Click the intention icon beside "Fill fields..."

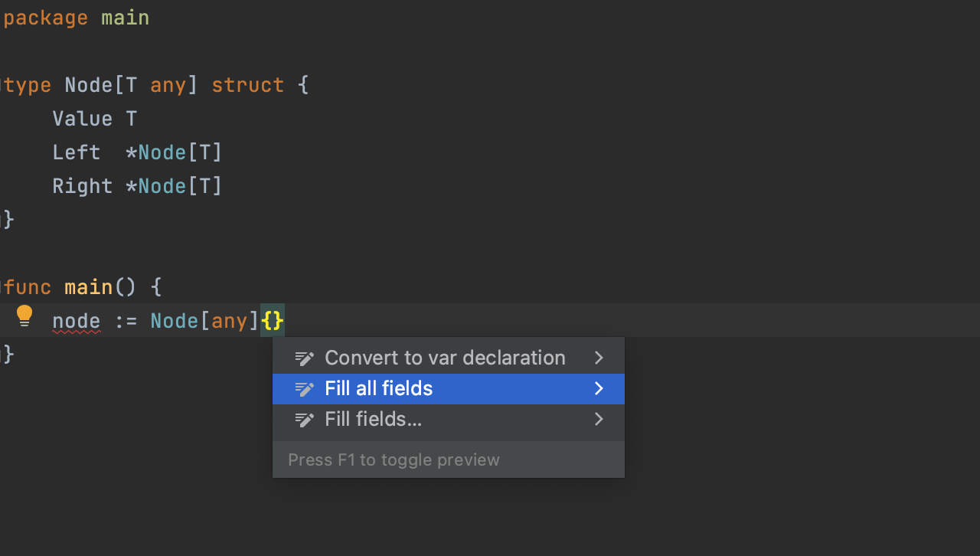(305, 419)
